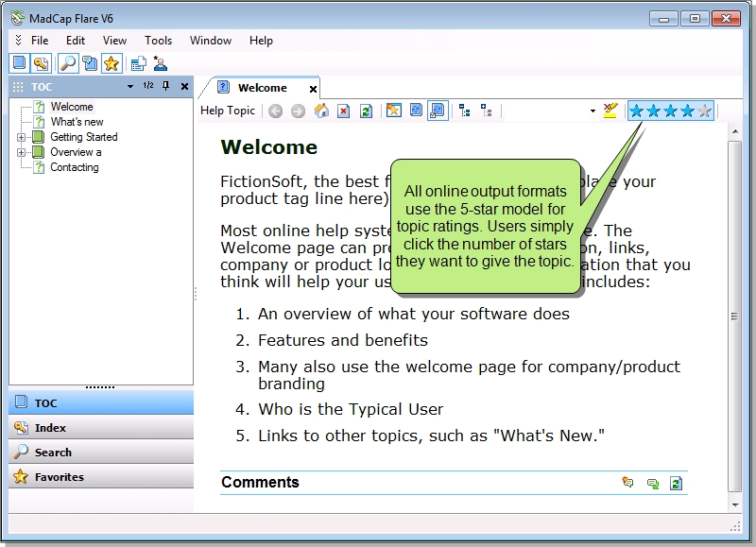The width and height of the screenshot is (756, 547).
Task: Click the remove search highlighting icon
Action: [x=610, y=111]
